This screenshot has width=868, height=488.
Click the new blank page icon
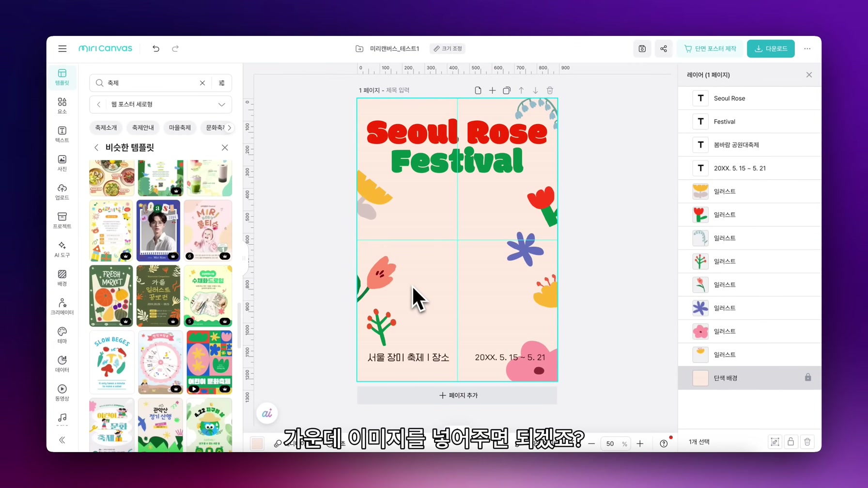[478, 90]
